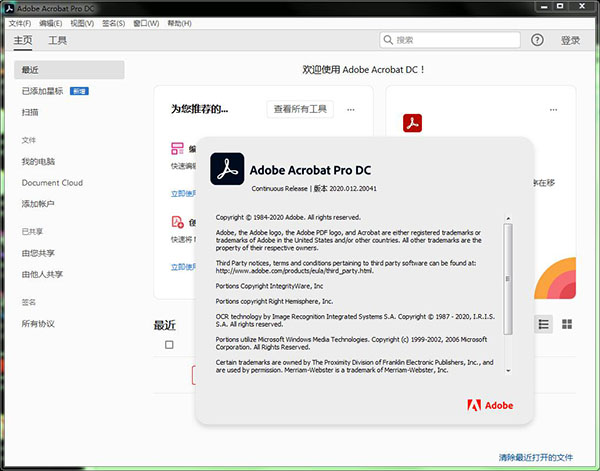Image resolution: width=600 pixels, height=471 pixels.
Task: Open 由您共享 in the sidebar
Action: [38, 253]
